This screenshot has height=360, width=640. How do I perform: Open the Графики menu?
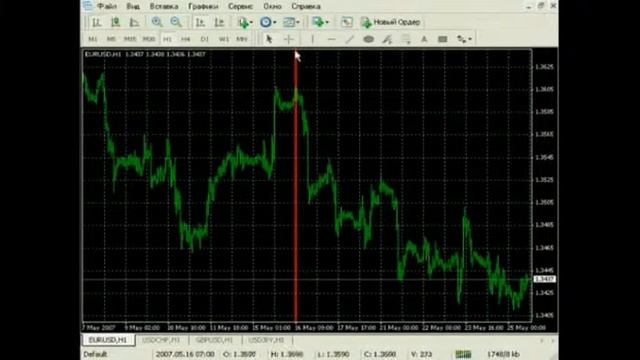click(203, 7)
